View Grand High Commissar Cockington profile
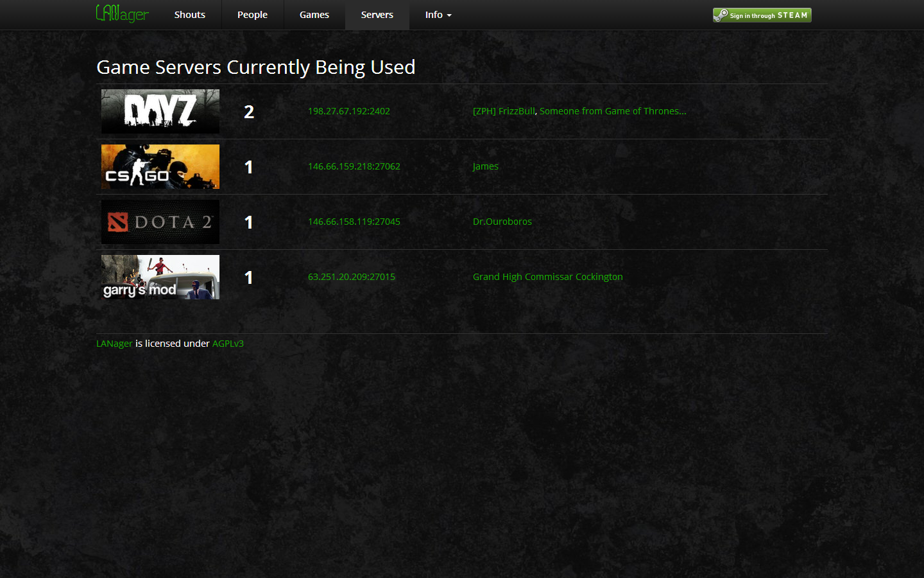This screenshot has height=578, width=924. 548,277
